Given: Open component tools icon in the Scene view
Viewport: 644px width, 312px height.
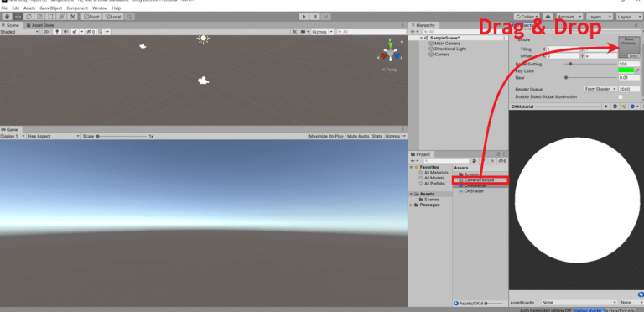Looking at the screenshot, I should (294, 32).
